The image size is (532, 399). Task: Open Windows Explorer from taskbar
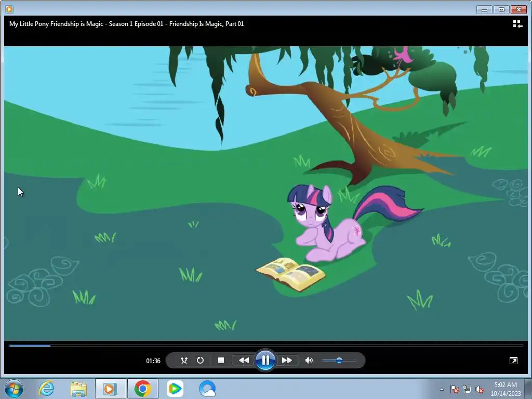[x=78, y=389]
